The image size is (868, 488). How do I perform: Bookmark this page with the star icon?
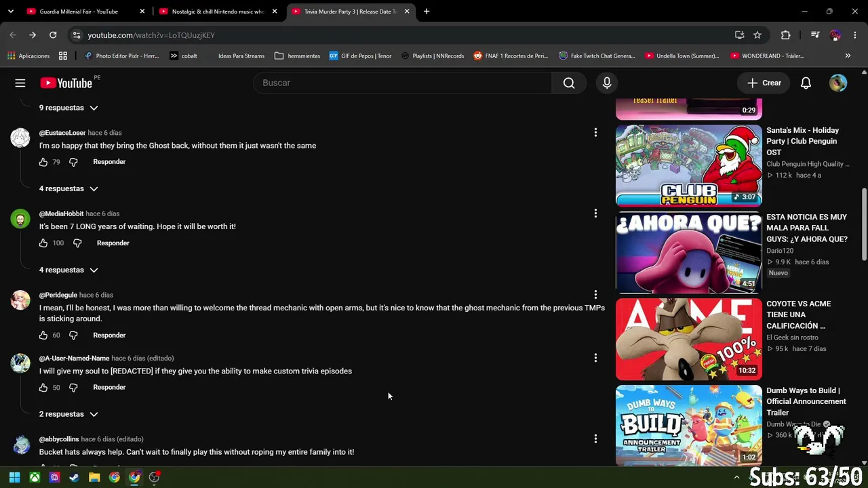point(757,35)
